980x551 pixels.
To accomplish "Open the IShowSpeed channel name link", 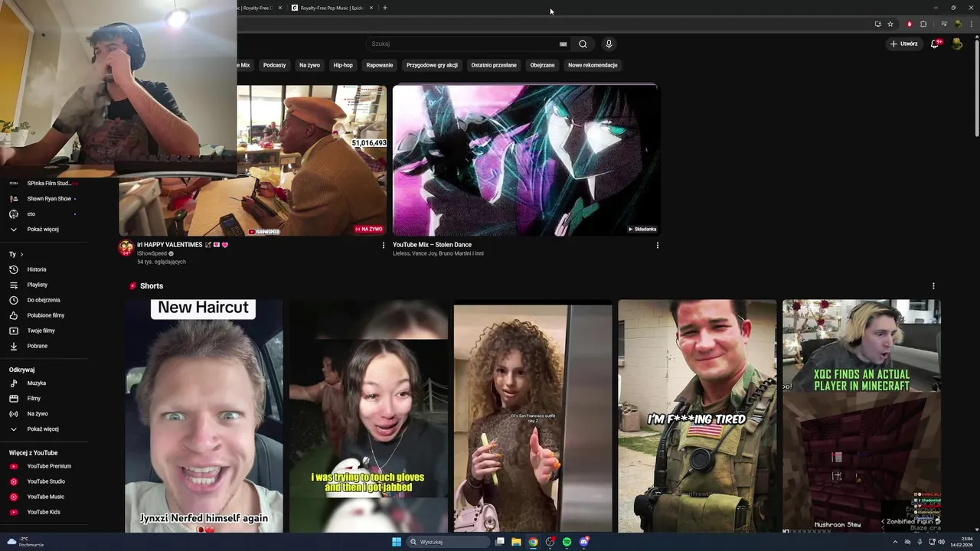I will click(152, 253).
